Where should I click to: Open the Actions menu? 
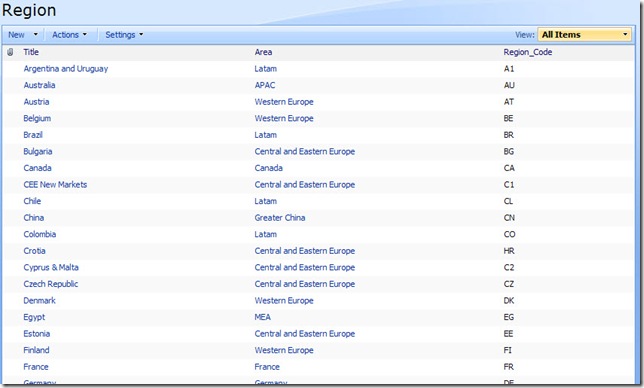[69, 35]
